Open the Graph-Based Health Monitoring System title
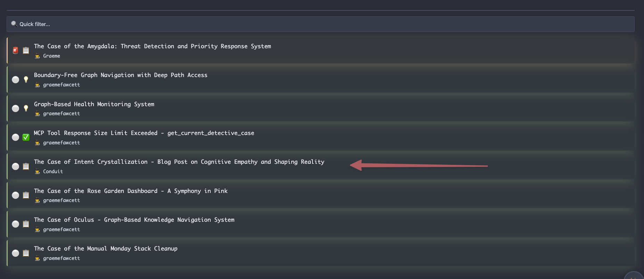This screenshot has height=279, width=644. (94, 104)
